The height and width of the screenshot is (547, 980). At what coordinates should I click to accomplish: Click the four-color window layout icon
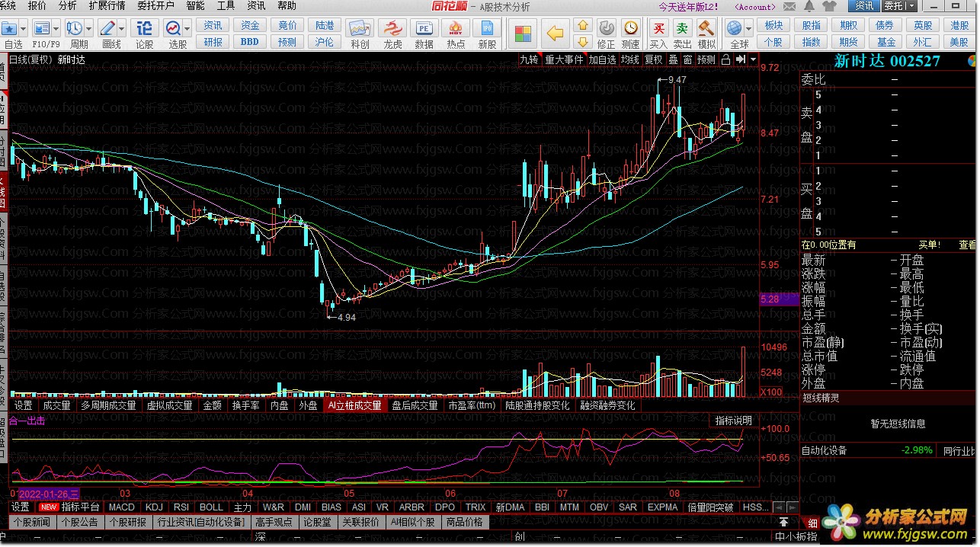coord(523,34)
